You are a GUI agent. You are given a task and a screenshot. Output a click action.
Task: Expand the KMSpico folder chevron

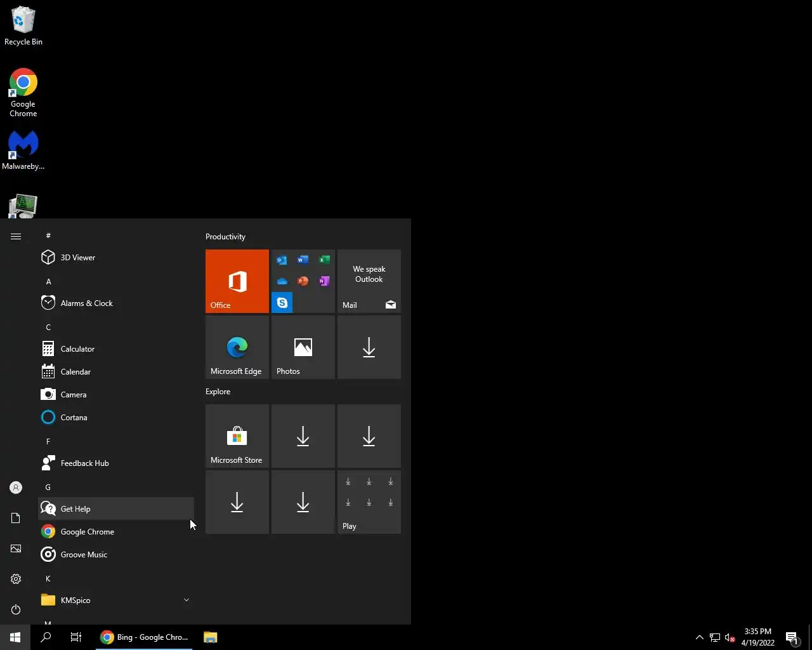pos(187,600)
